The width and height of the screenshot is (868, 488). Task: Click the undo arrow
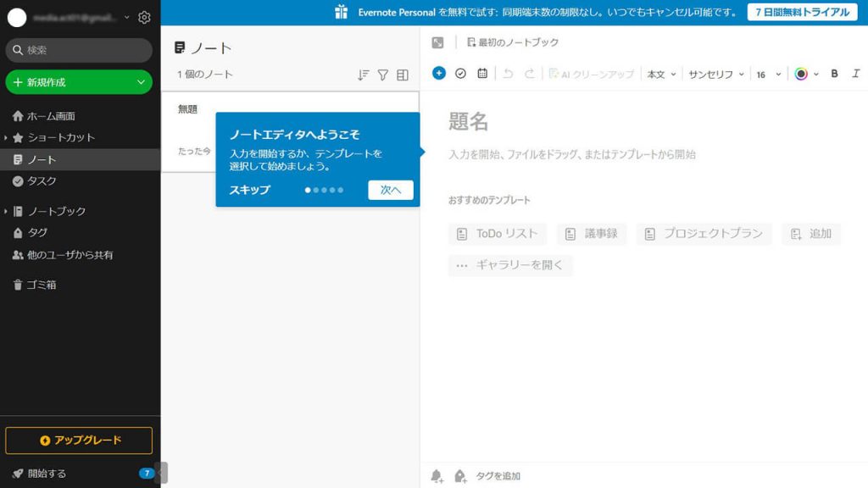pos(508,74)
